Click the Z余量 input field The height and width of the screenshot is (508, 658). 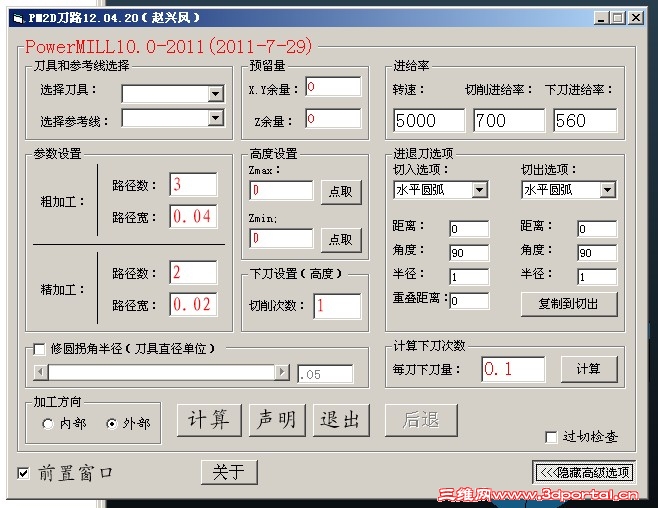333,119
